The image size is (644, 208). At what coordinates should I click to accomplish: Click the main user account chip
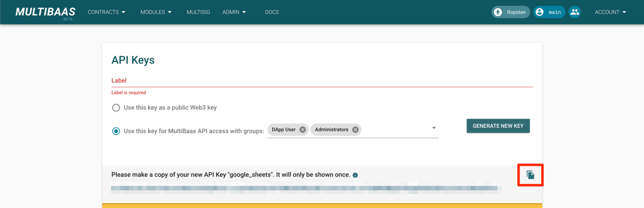tap(549, 12)
